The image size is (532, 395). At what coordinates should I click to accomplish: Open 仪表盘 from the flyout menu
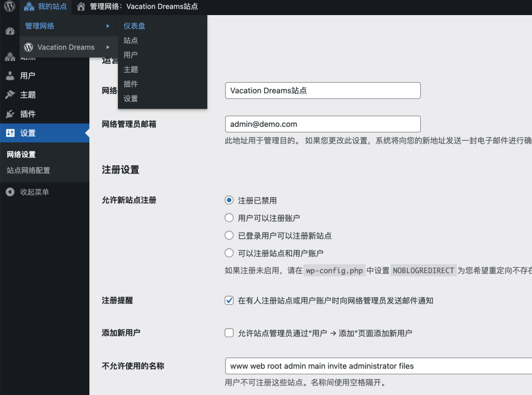134,26
